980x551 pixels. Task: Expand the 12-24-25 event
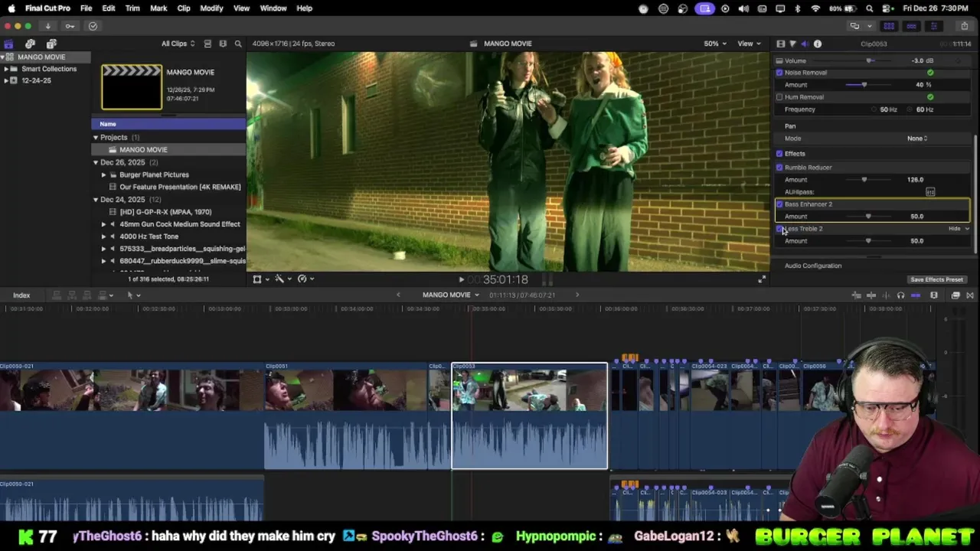click(6, 80)
